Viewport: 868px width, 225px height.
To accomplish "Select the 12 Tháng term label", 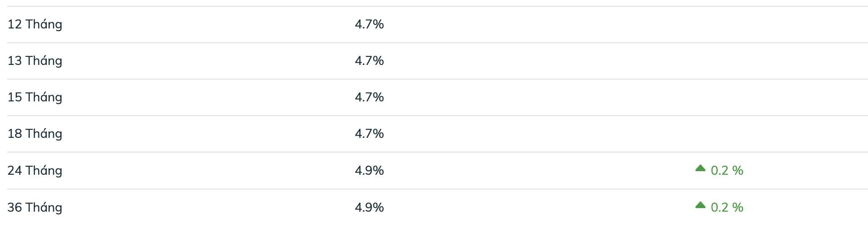I will [x=35, y=24].
